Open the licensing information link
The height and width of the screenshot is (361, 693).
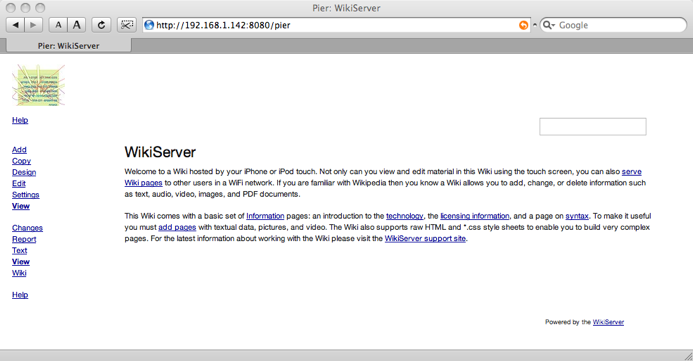click(475, 216)
